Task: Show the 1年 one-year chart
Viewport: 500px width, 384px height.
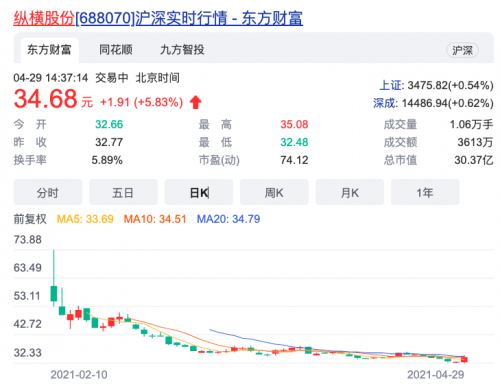Action: [x=425, y=192]
